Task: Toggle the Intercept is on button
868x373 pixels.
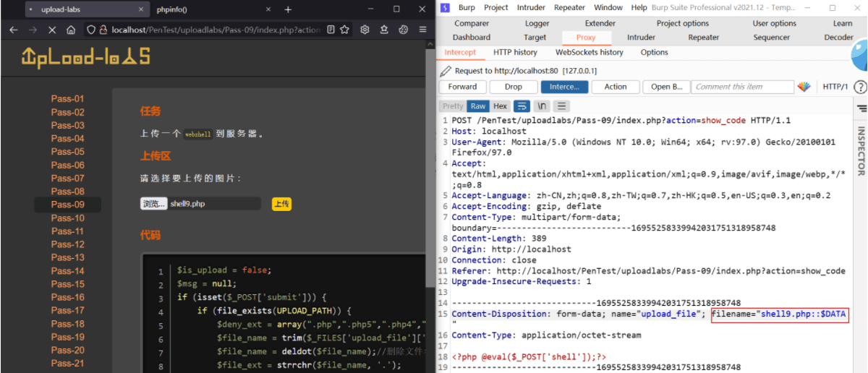Action: point(565,87)
